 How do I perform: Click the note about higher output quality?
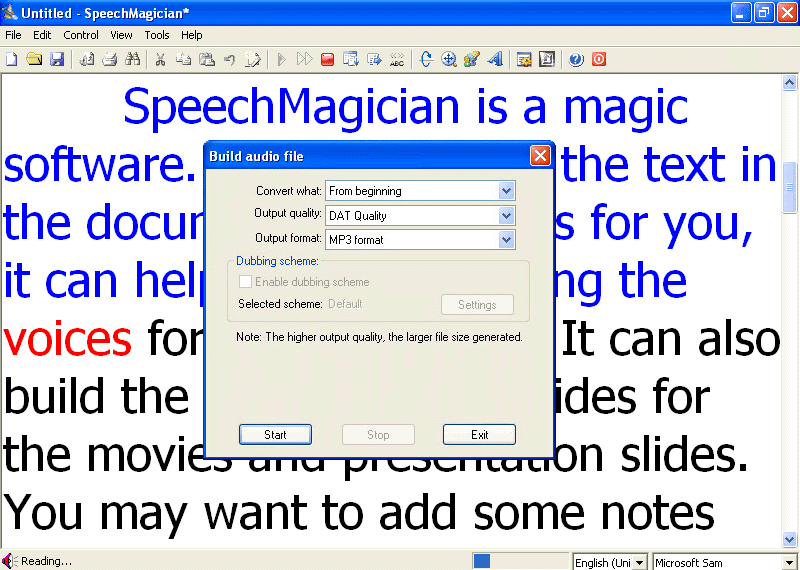point(379,337)
